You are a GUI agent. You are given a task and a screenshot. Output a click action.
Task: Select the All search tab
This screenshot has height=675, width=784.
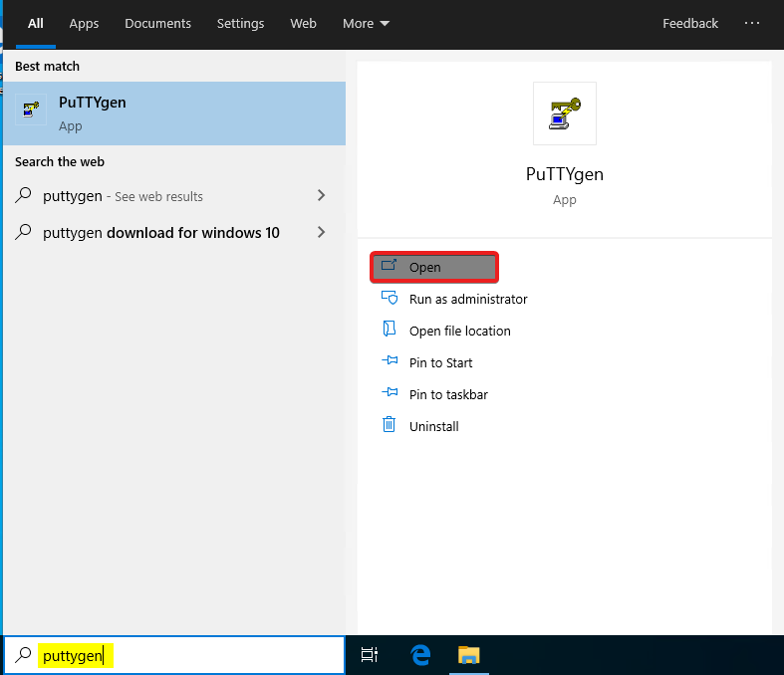(36, 24)
